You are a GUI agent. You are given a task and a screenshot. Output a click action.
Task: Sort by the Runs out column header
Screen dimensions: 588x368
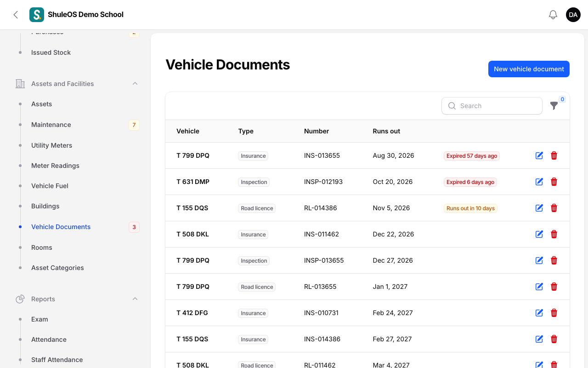pos(386,131)
